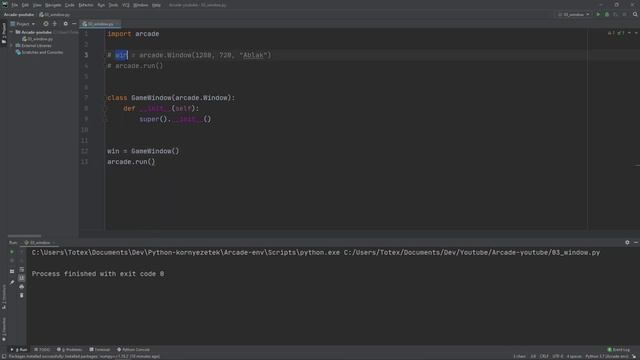Open the Navigate menu

click(53, 5)
